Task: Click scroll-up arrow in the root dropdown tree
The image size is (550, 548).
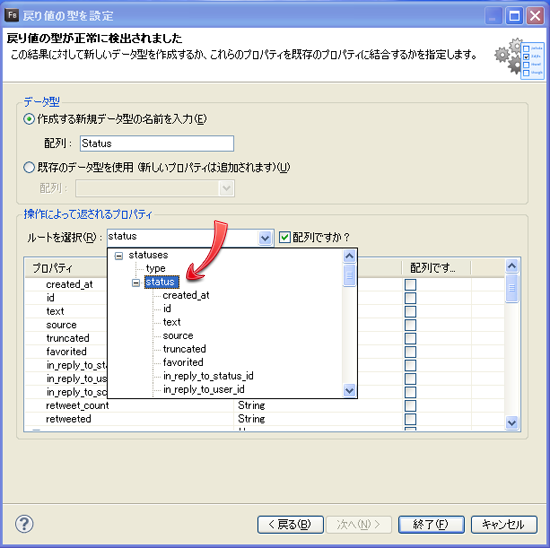Action: point(349,256)
